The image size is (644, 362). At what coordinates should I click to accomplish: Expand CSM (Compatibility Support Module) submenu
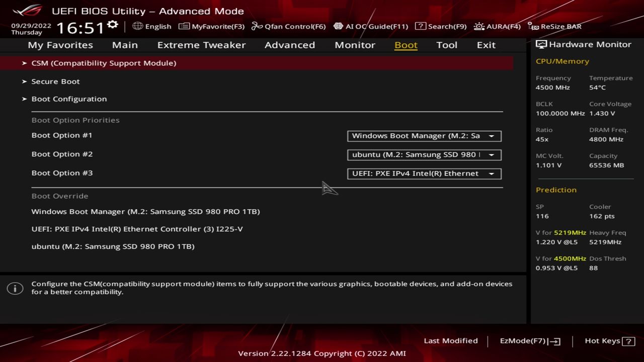[104, 63]
